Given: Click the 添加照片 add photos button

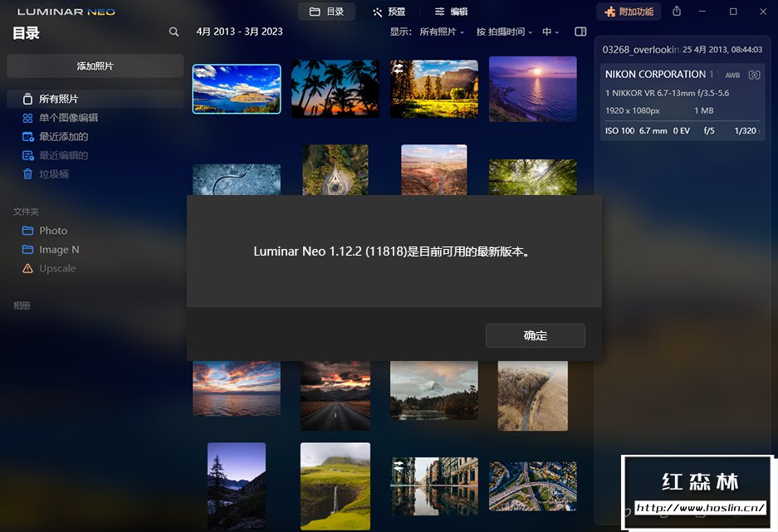Looking at the screenshot, I should [95, 66].
